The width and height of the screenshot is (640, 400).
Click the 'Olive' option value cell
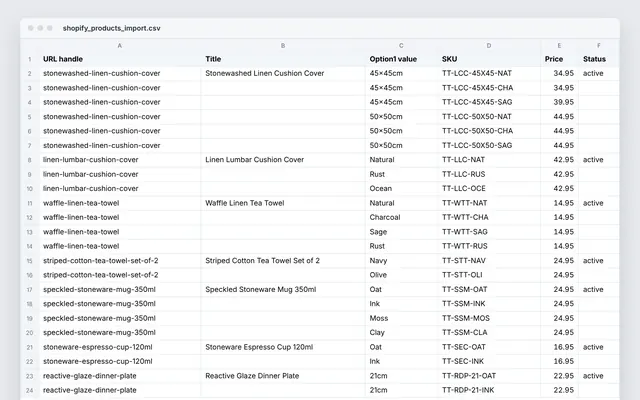click(x=401, y=275)
